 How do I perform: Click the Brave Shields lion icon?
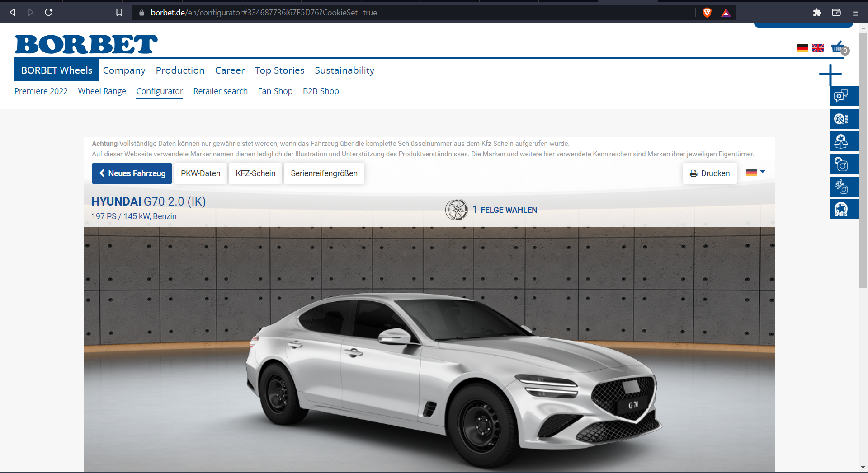tap(707, 13)
